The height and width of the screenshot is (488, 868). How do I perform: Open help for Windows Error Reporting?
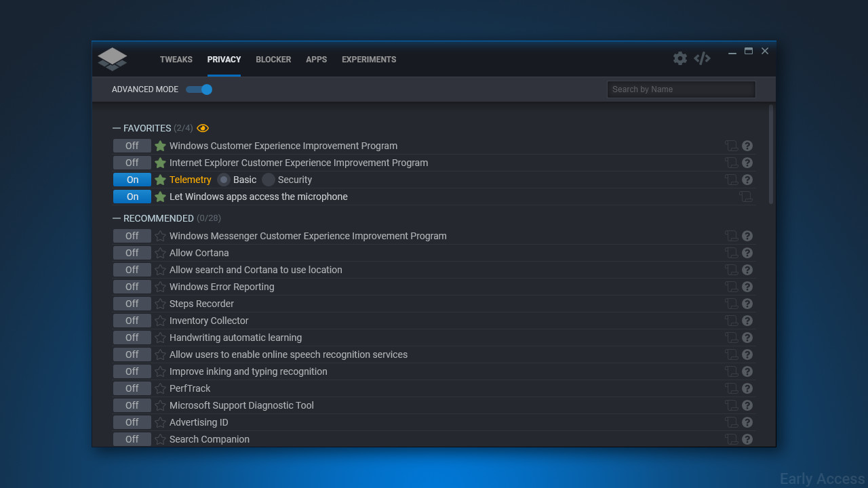tap(747, 287)
